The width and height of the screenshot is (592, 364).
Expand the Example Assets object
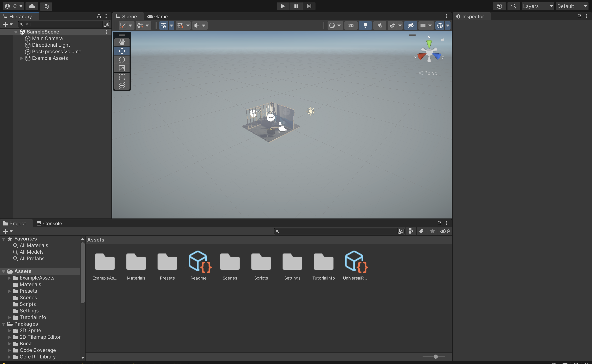click(21, 58)
